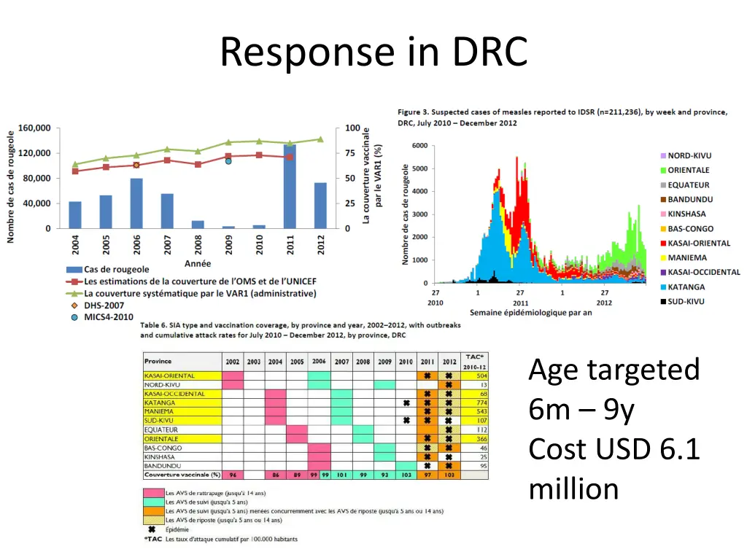Screen dimensions: 747x560
Task: Click the 'Couverture vaccinale (%)' row label
Action: [x=182, y=475]
